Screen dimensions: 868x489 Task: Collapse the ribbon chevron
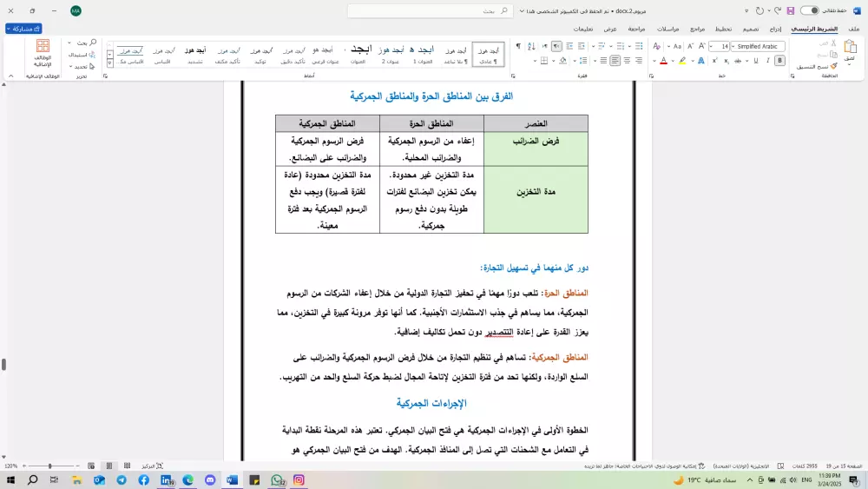coord(10,76)
